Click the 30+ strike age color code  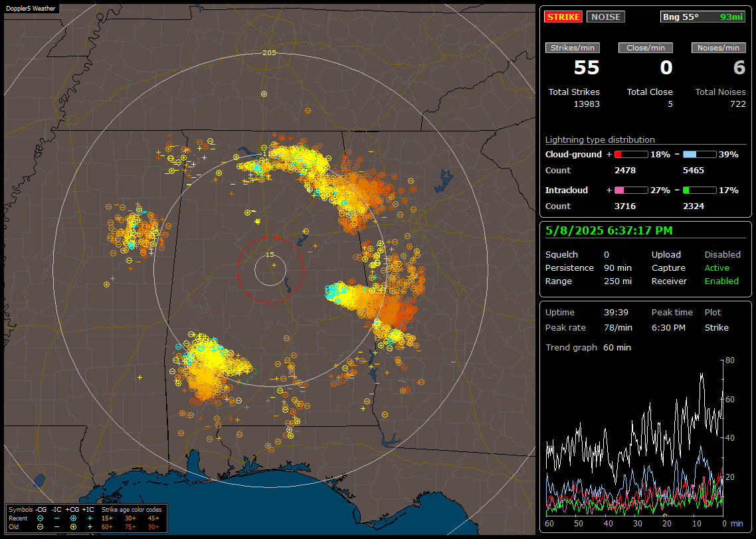130,518
